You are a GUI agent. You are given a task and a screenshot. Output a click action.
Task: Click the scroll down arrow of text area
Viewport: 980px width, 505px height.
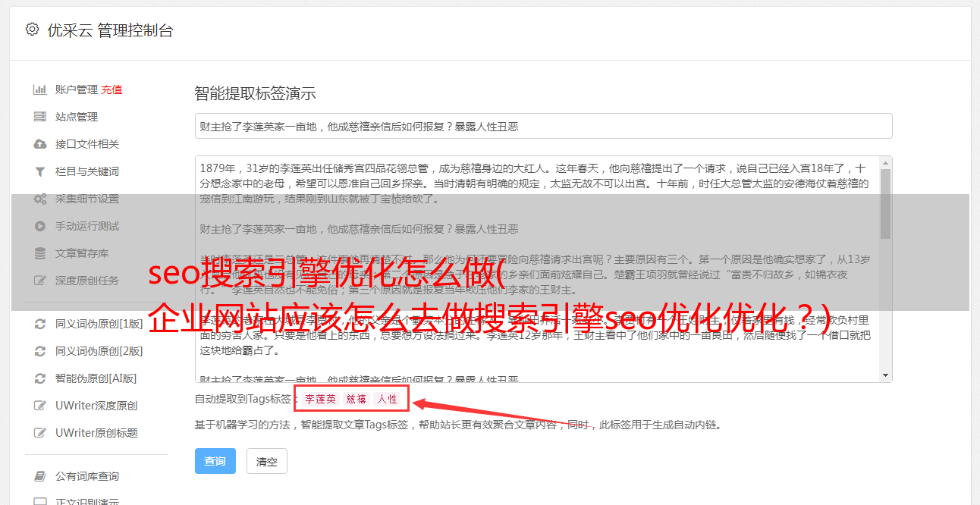point(885,375)
